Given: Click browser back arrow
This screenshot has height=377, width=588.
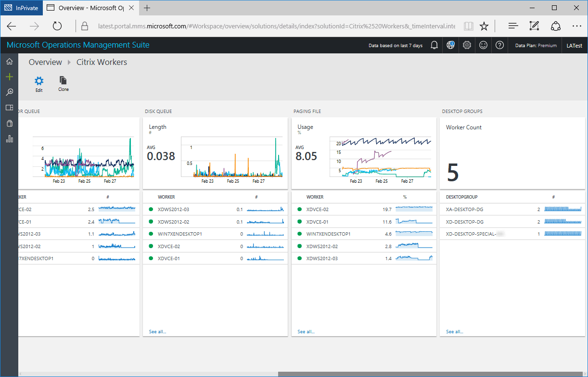Looking at the screenshot, I should 12,26.
